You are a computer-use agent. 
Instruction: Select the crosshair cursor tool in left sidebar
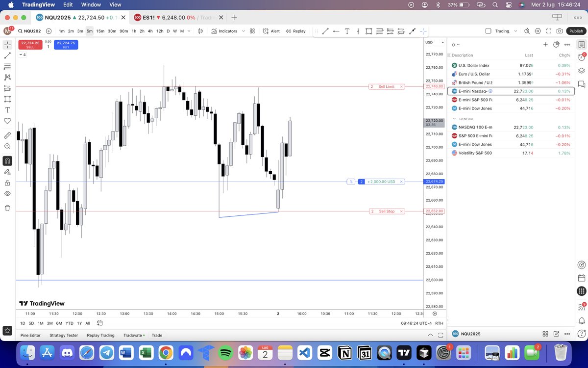(x=7, y=45)
